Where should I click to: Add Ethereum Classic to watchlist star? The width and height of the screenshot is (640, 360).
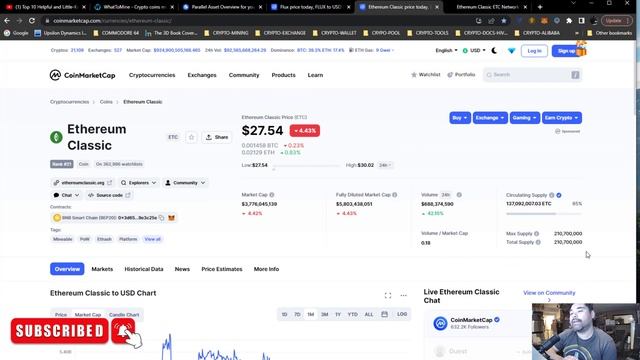coord(191,137)
